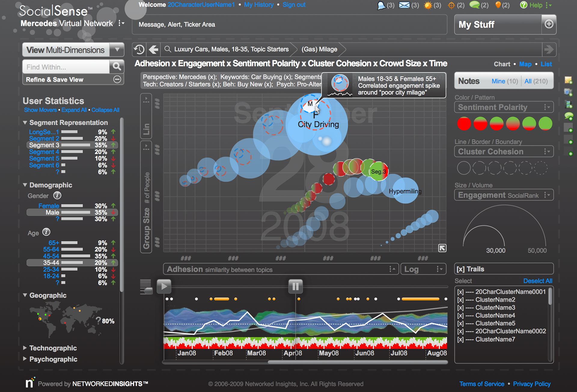Collapse Segment Representation section
Viewport: 577px width, 392px height.
[25, 123]
